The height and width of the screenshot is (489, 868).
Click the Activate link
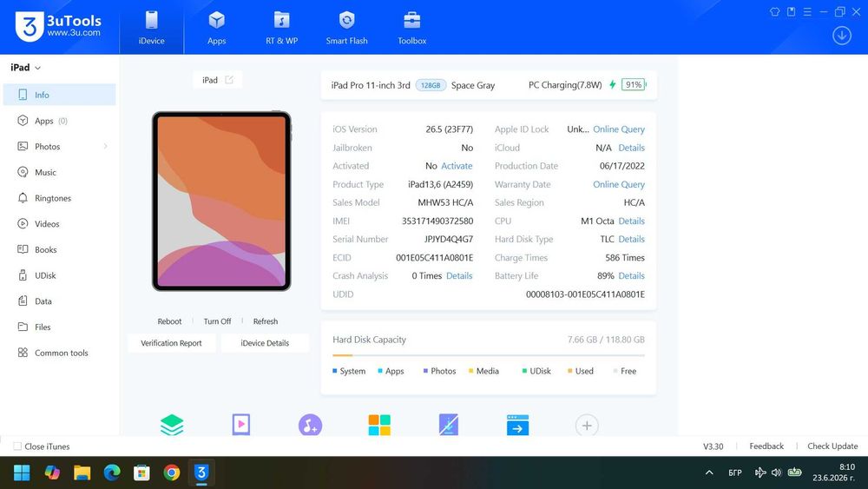pyautogui.click(x=457, y=166)
